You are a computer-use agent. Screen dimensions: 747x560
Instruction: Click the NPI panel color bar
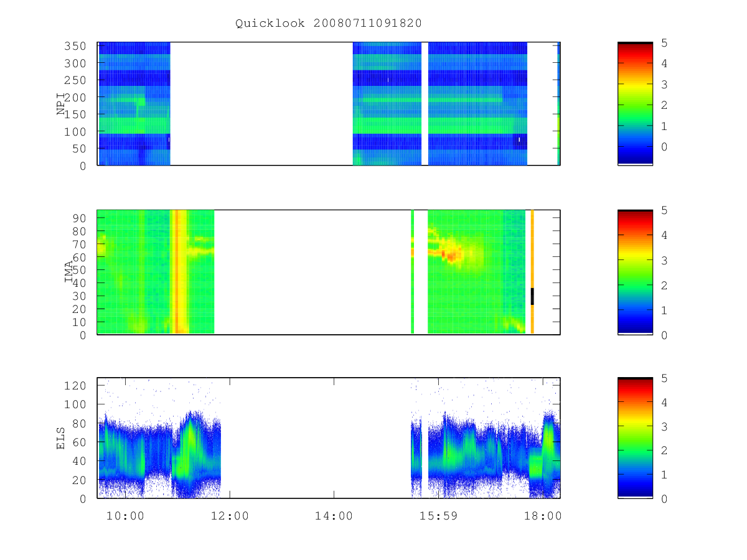click(x=635, y=103)
